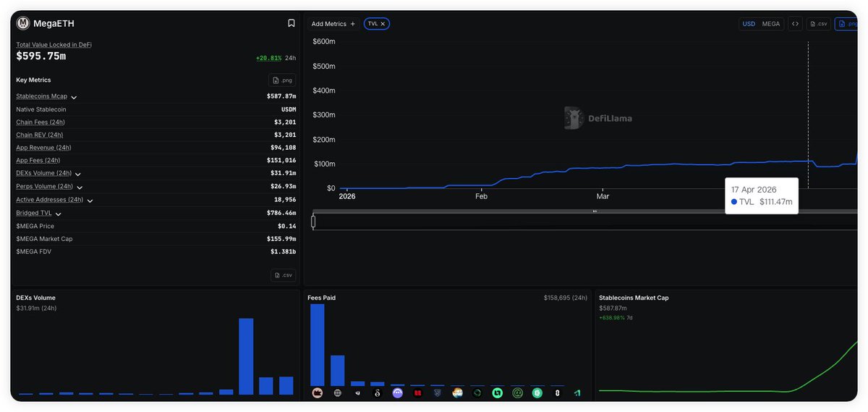Click the tallest bar in Fees Paid chart
The image size is (868, 412).
pos(318,345)
